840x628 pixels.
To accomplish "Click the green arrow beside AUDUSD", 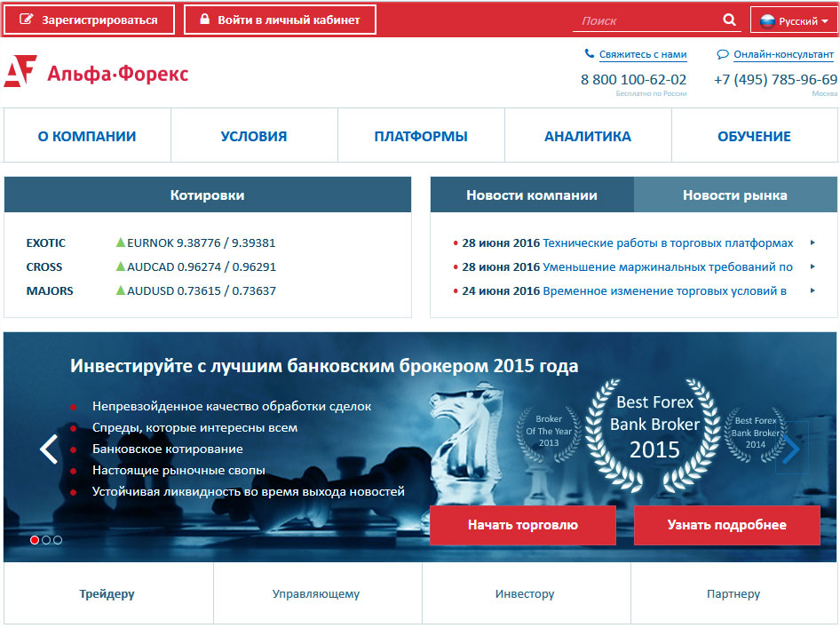I will (121, 290).
